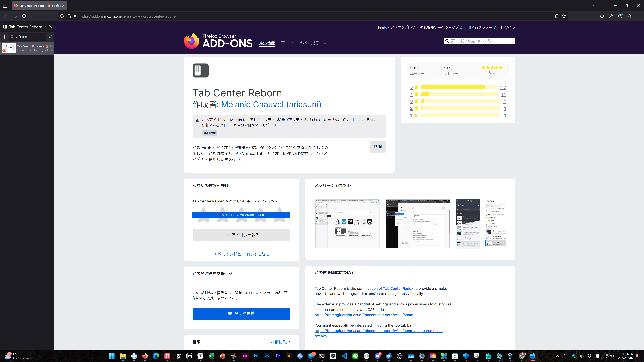Click the 5-star rating bar

[x=459, y=87]
